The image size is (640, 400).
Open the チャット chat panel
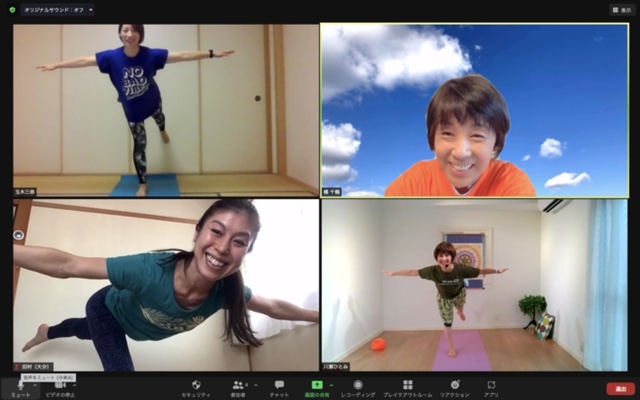(x=279, y=388)
